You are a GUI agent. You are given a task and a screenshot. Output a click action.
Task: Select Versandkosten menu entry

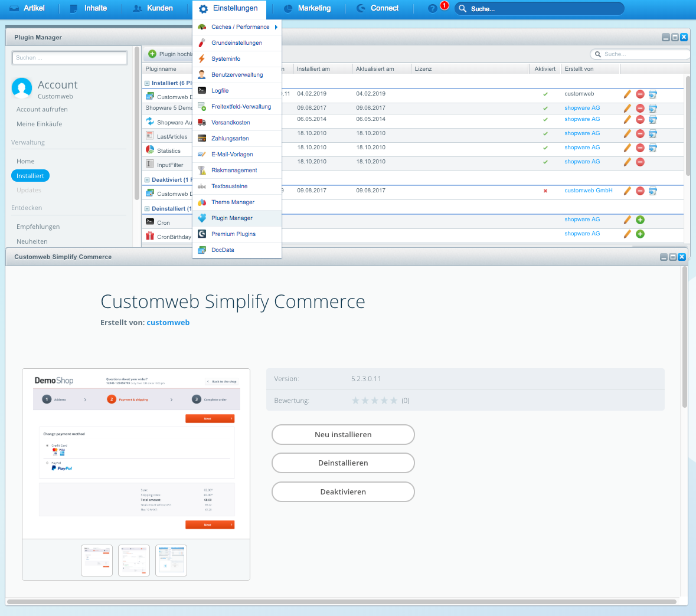[x=237, y=123]
